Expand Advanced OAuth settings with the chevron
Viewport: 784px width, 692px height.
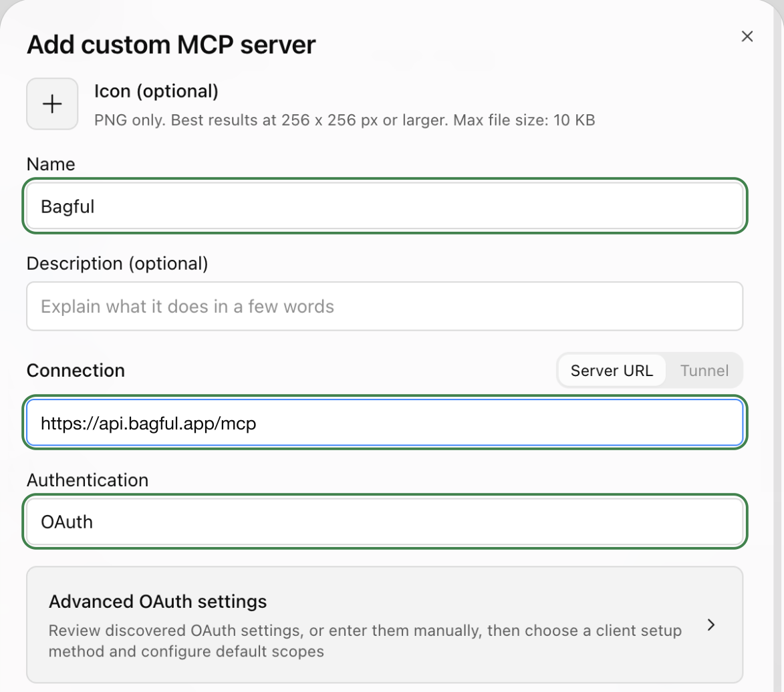(x=711, y=625)
